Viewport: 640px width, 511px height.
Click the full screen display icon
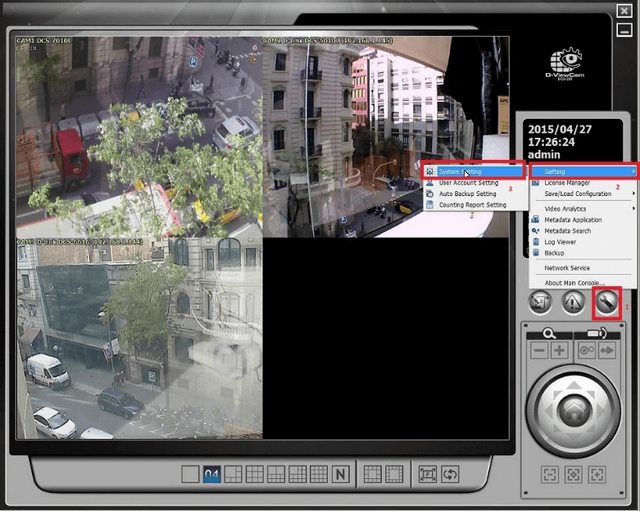click(x=427, y=474)
